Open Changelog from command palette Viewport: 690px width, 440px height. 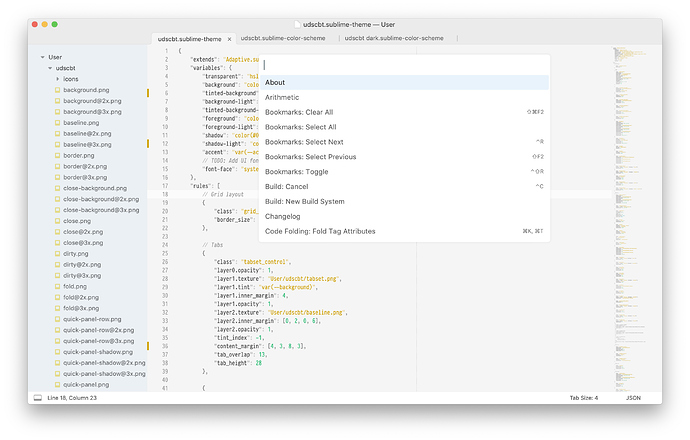point(404,216)
